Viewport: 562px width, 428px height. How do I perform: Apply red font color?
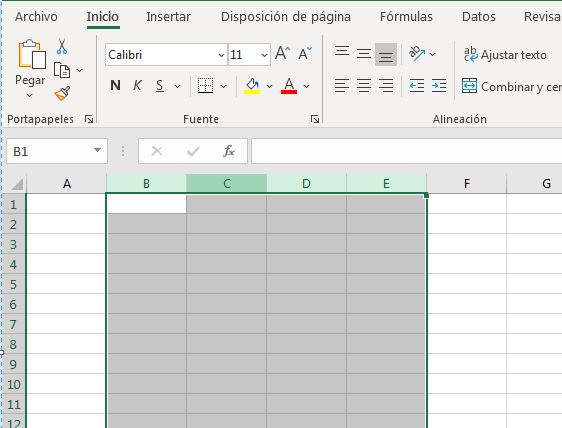(289, 86)
